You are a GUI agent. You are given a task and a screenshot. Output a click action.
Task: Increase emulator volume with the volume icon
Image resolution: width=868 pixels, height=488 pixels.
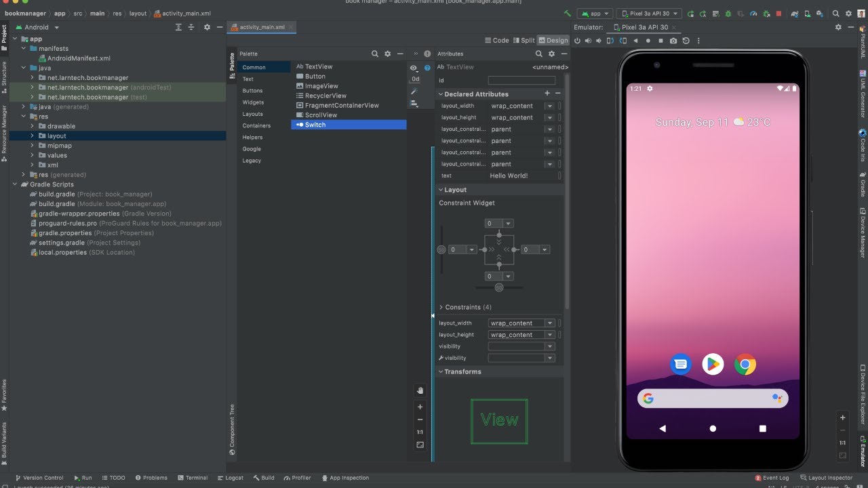[x=588, y=41]
